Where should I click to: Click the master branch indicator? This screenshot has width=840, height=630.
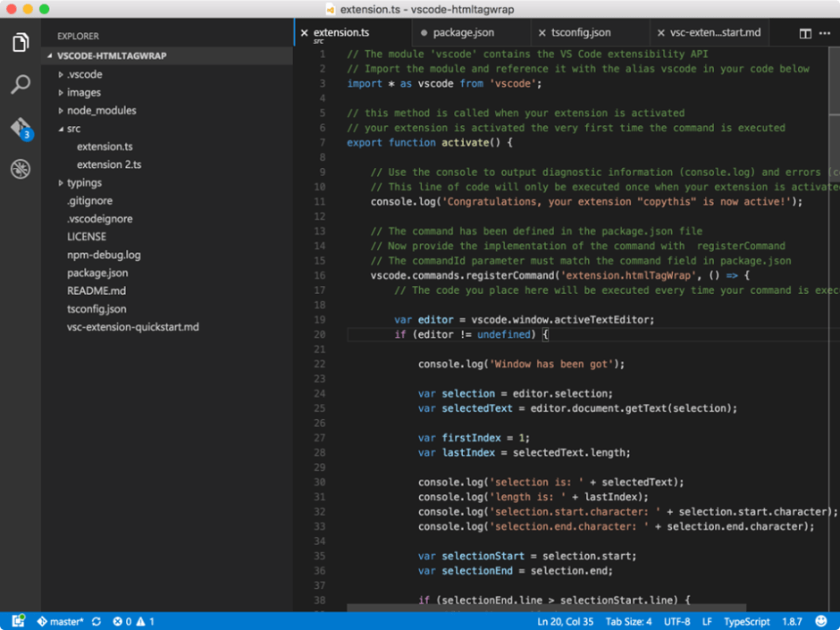pyautogui.click(x=61, y=621)
